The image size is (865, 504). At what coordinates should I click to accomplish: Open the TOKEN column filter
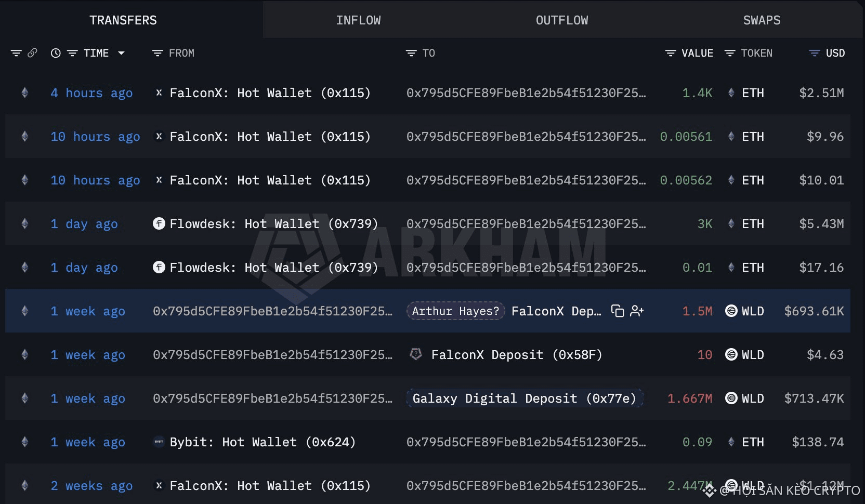730,53
